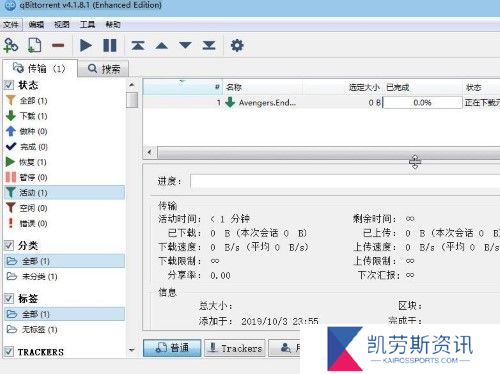Viewport: 500px width, 374px height.
Task: Filter by 下载 status
Action: [65, 116]
